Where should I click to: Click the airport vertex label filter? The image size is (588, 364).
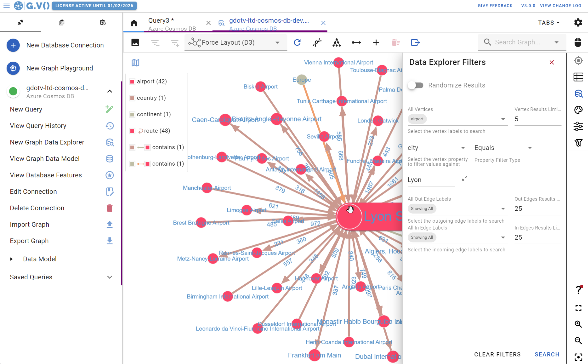pos(417,119)
